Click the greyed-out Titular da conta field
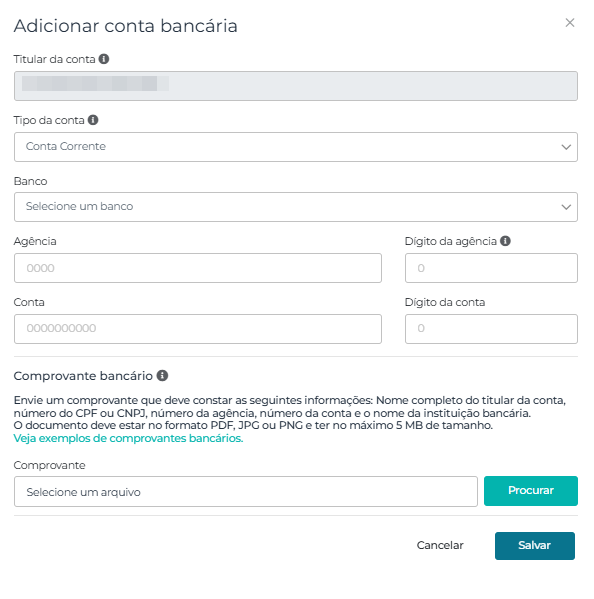The height and width of the screenshot is (599, 594). point(296,86)
